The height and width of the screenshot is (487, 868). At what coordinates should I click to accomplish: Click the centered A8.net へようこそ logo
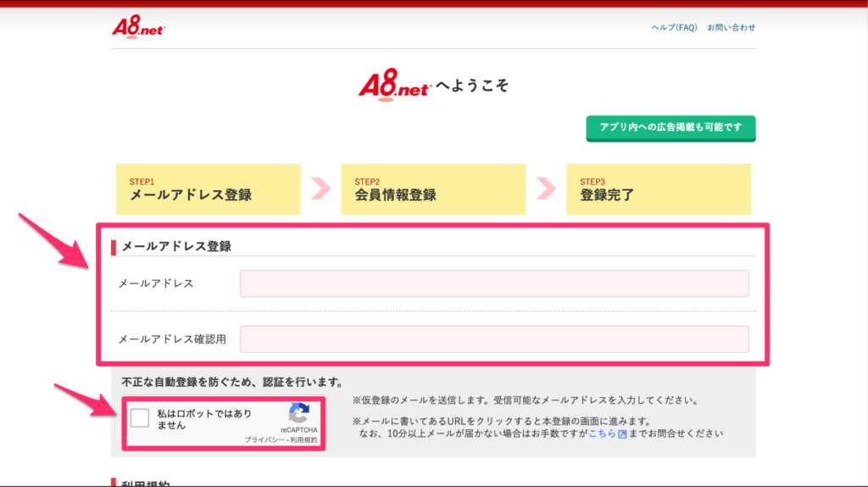tap(395, 86)
